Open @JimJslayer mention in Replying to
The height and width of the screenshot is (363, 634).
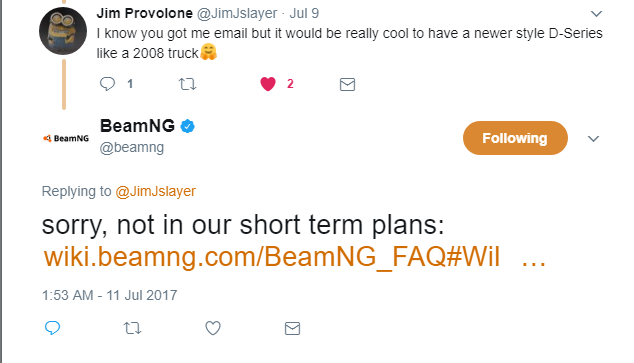pyautogui.click(x=155, y=191)
